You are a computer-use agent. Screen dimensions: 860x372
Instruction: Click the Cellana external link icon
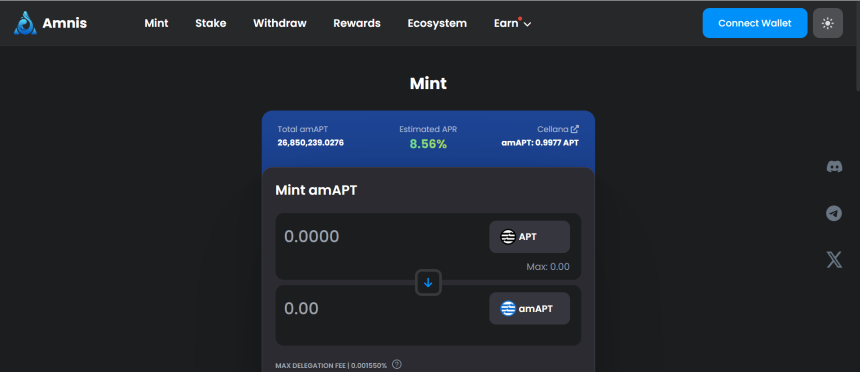pos(575,129)
